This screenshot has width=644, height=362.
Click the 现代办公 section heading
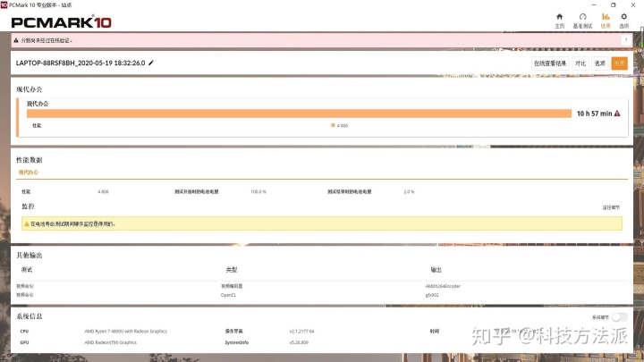(30, 89)
